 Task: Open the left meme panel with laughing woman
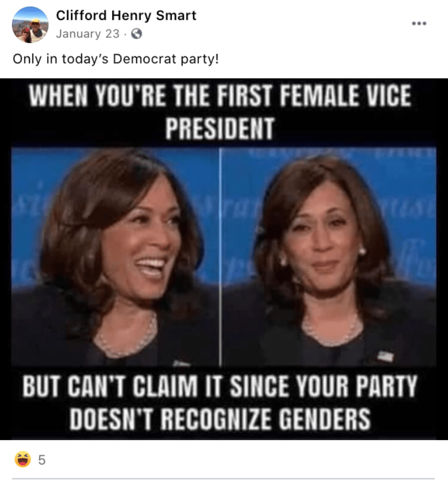pos(115,257)
